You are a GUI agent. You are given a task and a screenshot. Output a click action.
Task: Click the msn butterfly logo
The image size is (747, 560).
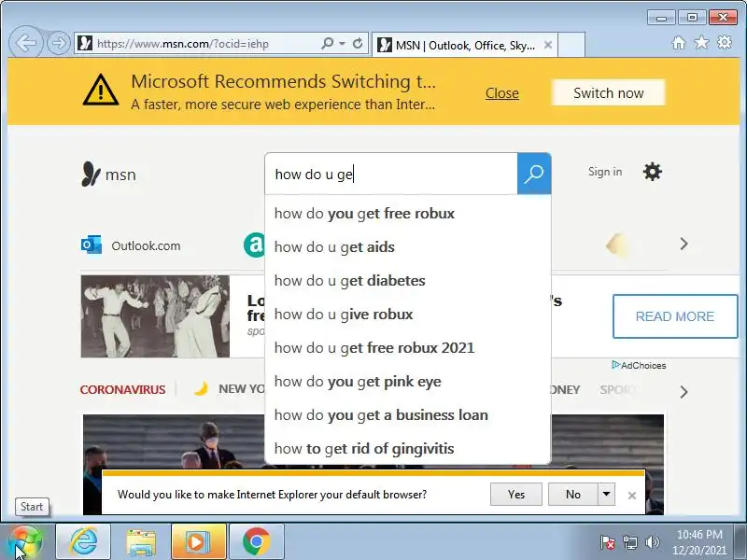(109, 174)
